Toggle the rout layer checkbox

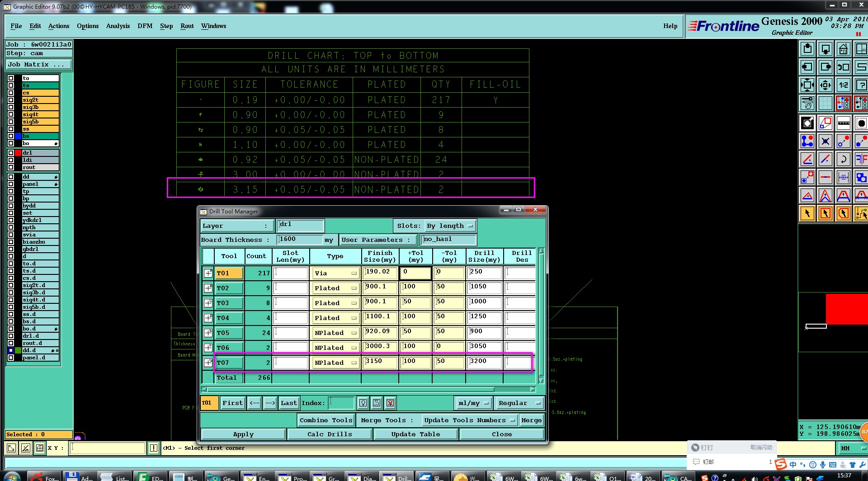(x=11, y=167)
